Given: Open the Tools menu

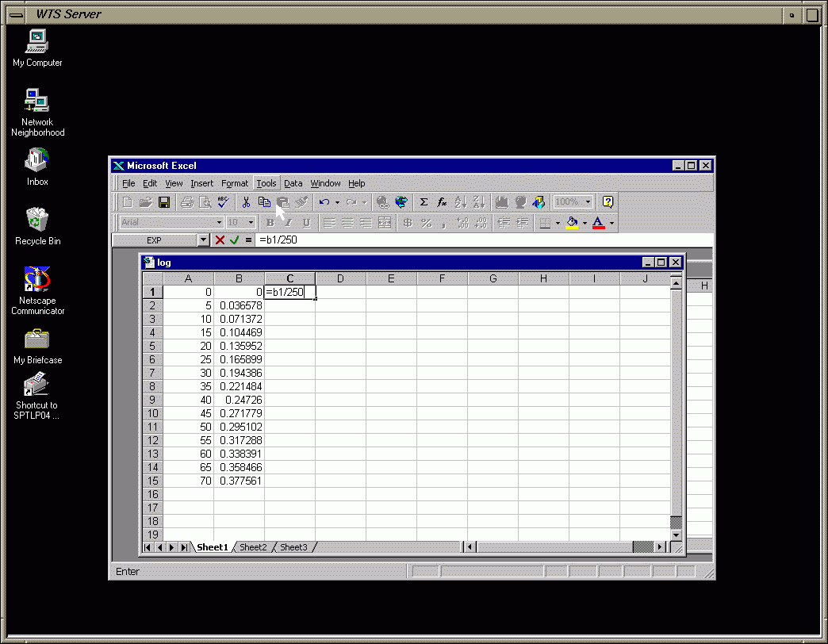Looking at the screenshot, I should click(x=266, y=183).
